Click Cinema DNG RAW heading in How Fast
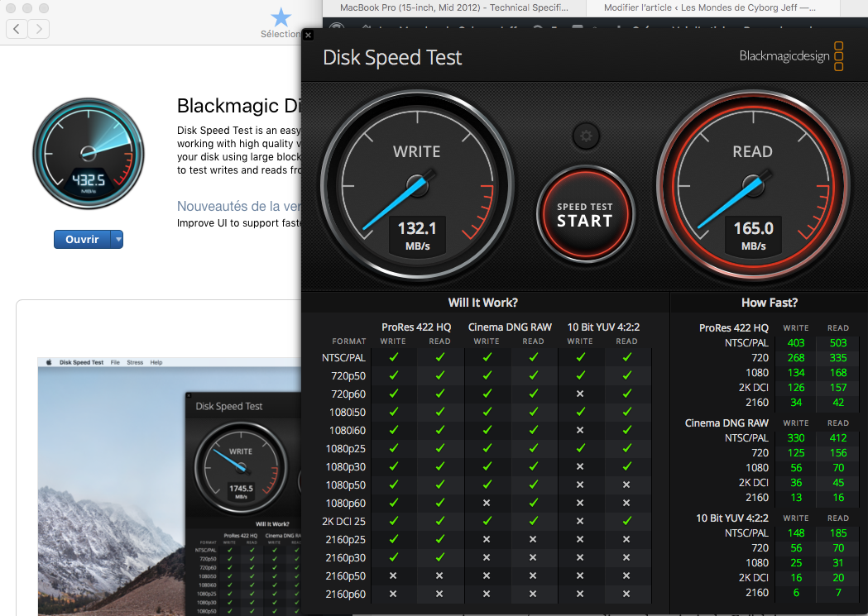The height and width of the screenshot is (616, 868). [727, 423]
